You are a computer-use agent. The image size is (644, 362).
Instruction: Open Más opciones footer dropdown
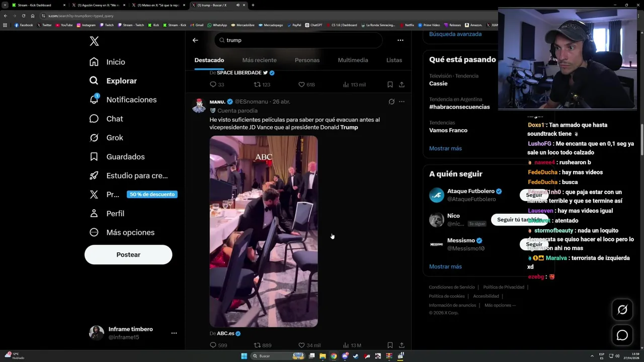click(x=500, y=305)
